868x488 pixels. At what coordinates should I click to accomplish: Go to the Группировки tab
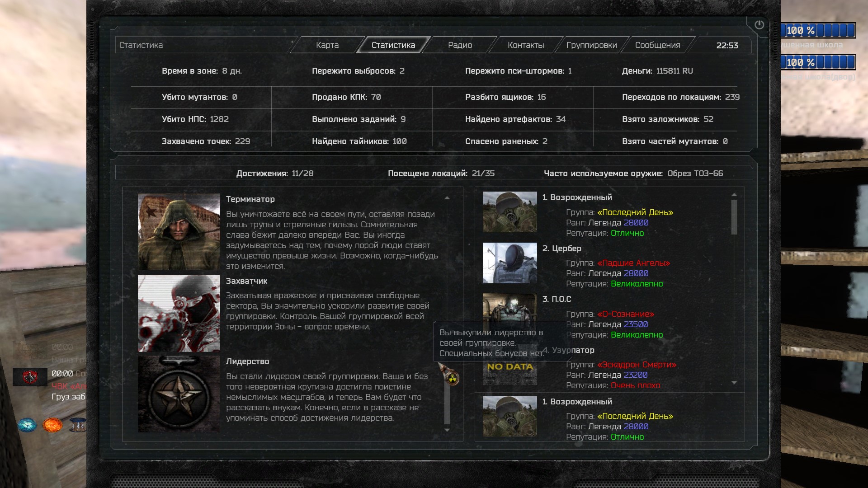(591, 45)
